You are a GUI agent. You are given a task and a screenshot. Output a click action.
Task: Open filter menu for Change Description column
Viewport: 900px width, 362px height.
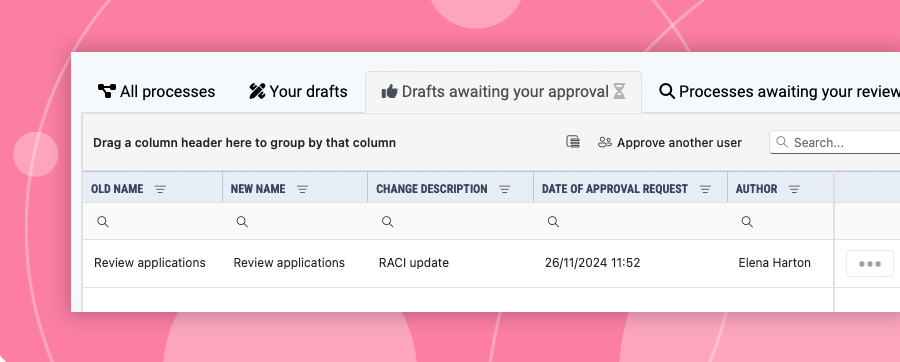[505, 189]
